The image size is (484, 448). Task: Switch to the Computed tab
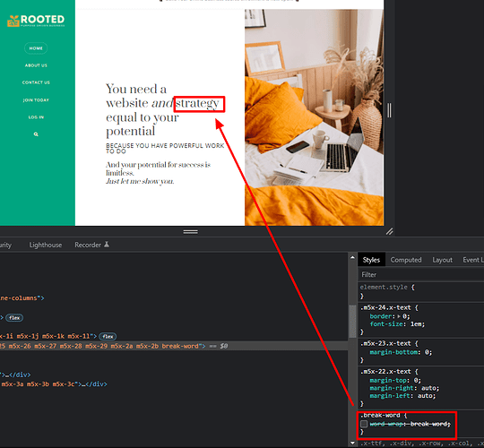(406, 260)
